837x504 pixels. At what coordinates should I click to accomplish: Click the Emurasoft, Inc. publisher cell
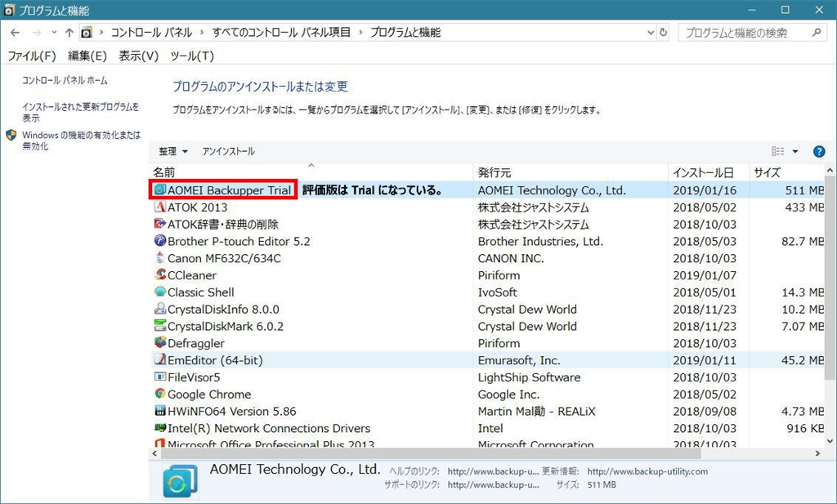pyautogui.click(x=519, y=360)
